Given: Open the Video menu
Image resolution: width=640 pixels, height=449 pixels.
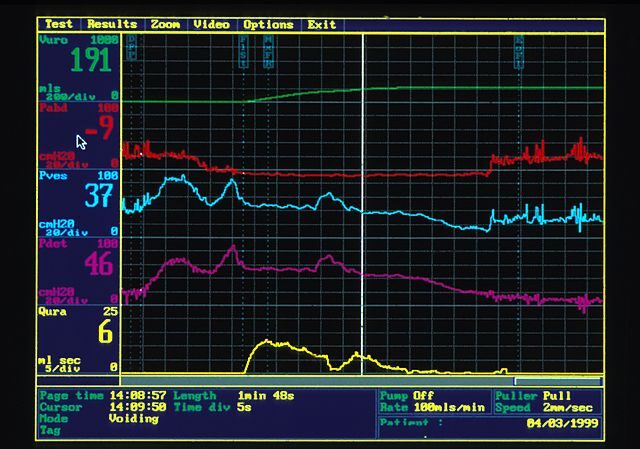Looking at the screenshot, I should point(211,24).
